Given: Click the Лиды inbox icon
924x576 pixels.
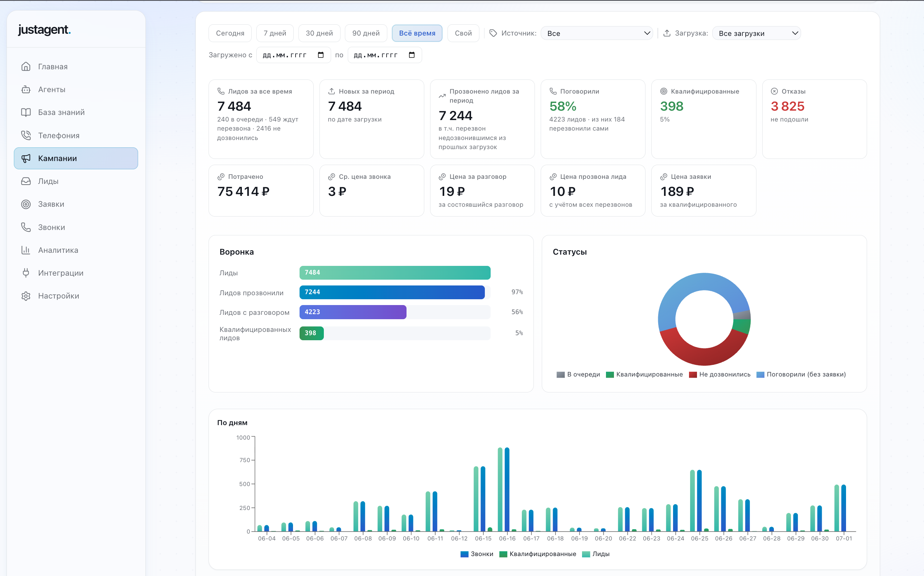Looking at the screenshot, I should (x=26, y=181).
